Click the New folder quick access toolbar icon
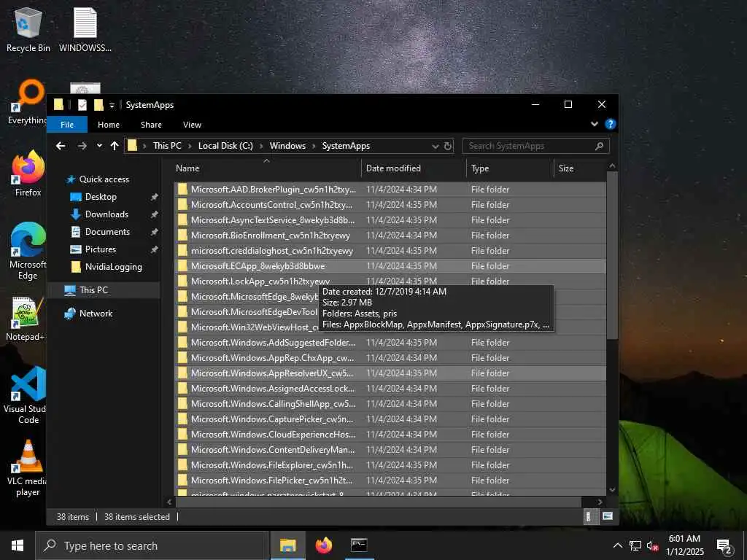Image resolution: width=747 pixels, height=560 pixels. point(98,105)
